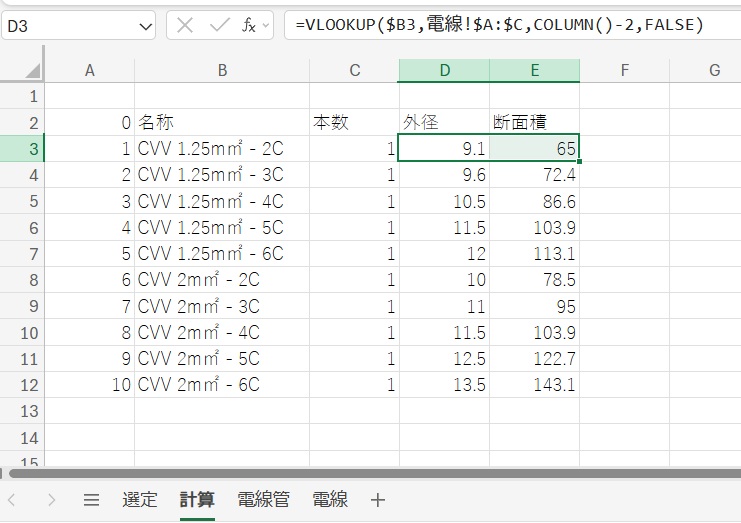The height and width of the screenshot is (523, 741).
Task: Select the cell with value 9.6
Action: [444, 175]
